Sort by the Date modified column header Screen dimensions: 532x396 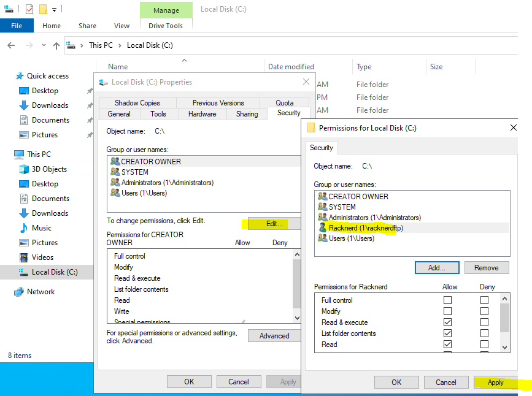coord(291,67)
